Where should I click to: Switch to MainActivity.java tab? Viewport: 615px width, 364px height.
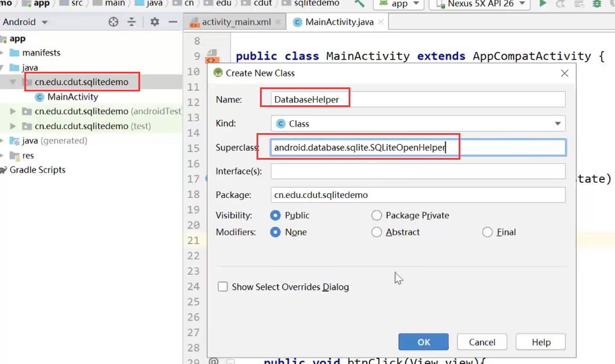[339, 22]
